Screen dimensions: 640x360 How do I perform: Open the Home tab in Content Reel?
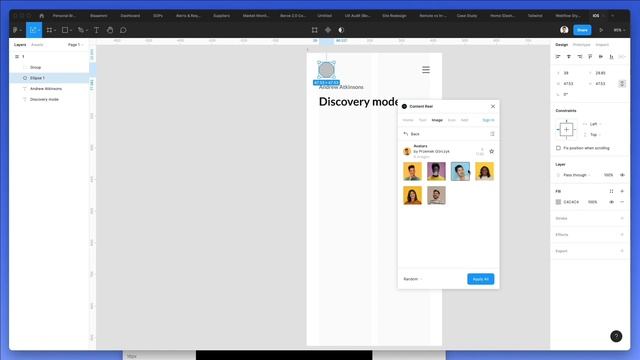pos(408,120)
